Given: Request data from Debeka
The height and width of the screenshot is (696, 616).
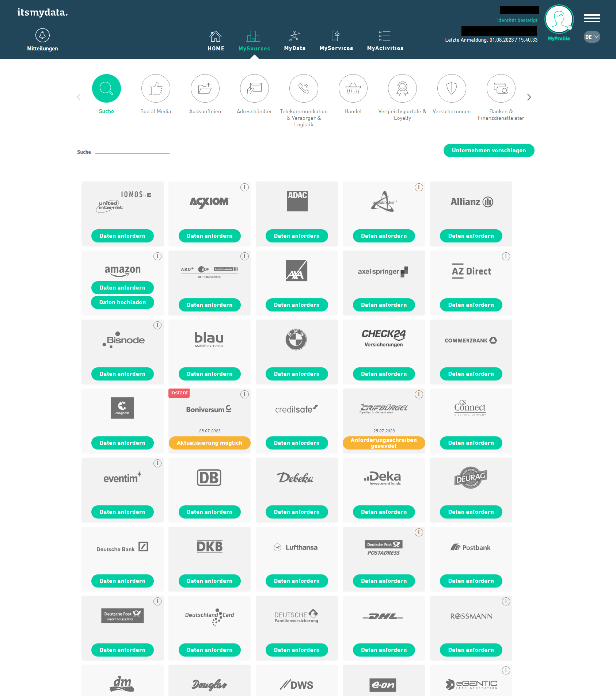Looking at the screenshot, I should pyautogui.click(x=297, y=512).
